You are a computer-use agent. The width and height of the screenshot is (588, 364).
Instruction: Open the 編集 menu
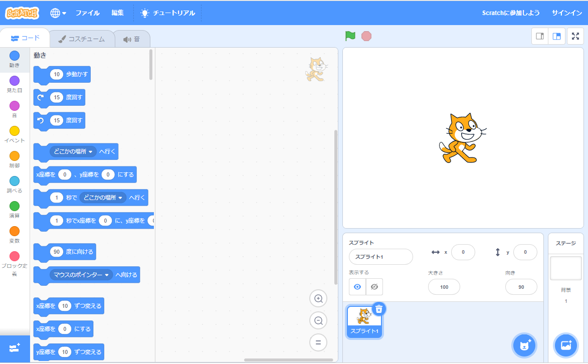tap(117, 13)
